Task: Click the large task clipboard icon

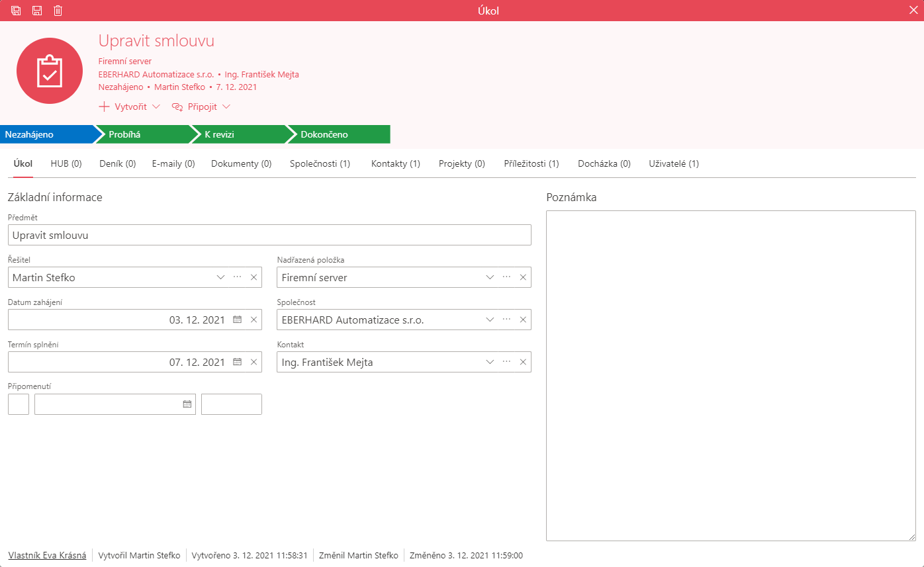Action: pyautogui.click(x=50, y=71)
